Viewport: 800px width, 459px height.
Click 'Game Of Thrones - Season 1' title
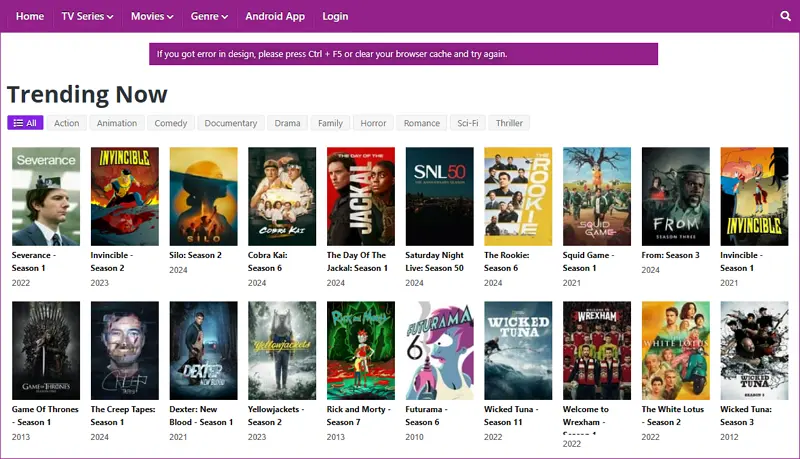[45, 416]
